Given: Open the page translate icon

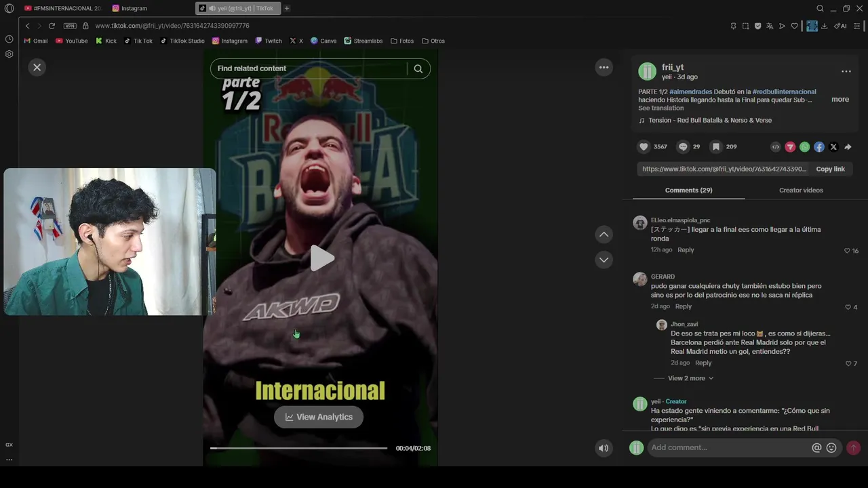Looking at the screenshot, I should (770, 26).
